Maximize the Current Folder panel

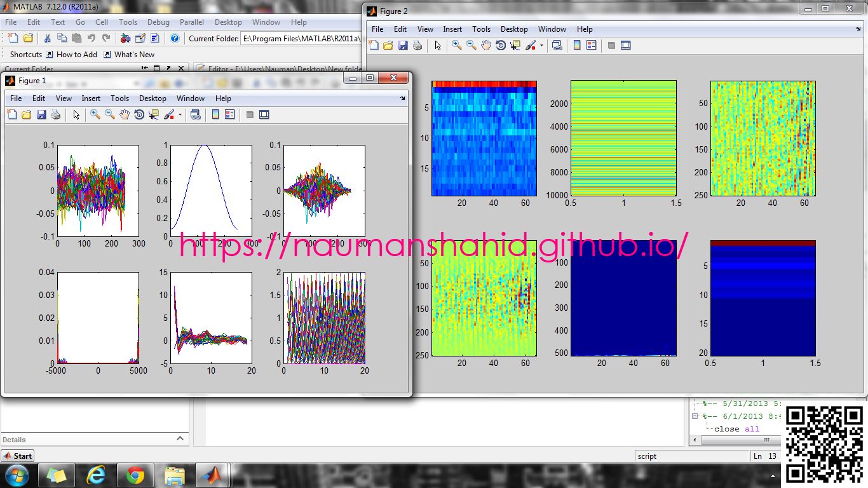click(156, 68)
